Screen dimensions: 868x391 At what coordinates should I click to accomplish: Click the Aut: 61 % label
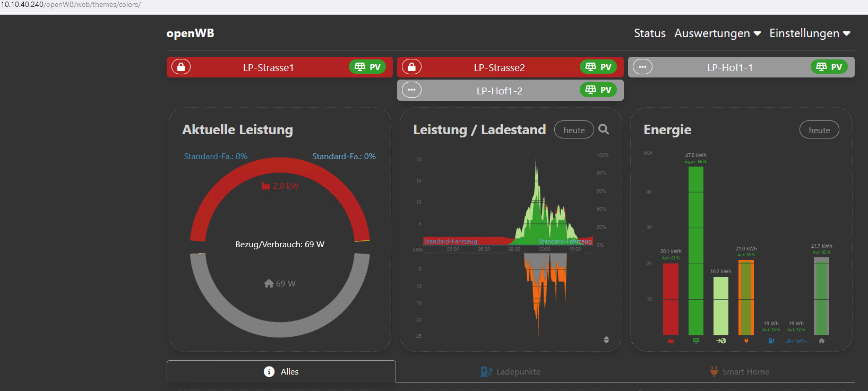[671, 258]
